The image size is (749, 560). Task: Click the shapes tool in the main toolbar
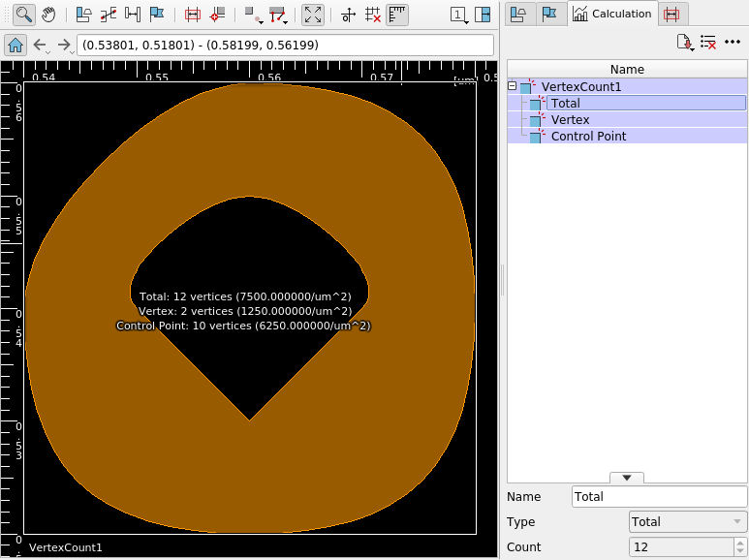coord(84,15)
